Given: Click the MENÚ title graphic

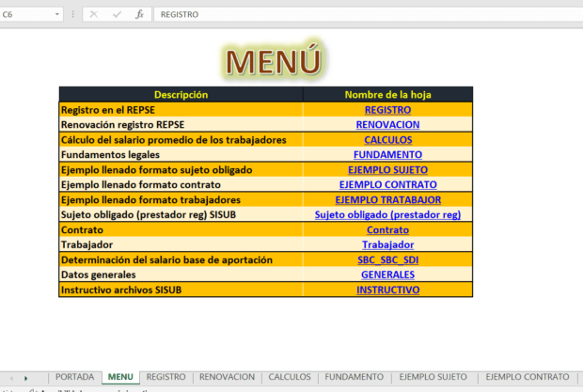Looking at the screenshot, I should point(274,61).
